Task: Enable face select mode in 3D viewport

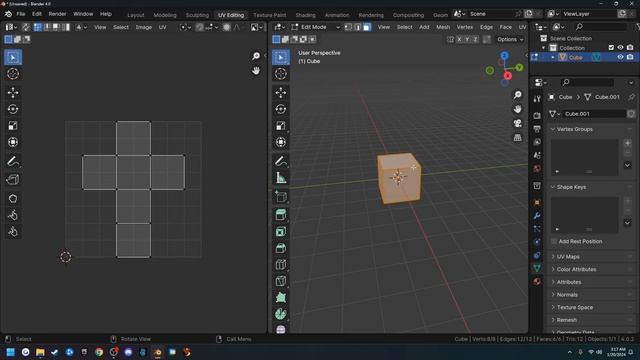Action: coord(367,27)
